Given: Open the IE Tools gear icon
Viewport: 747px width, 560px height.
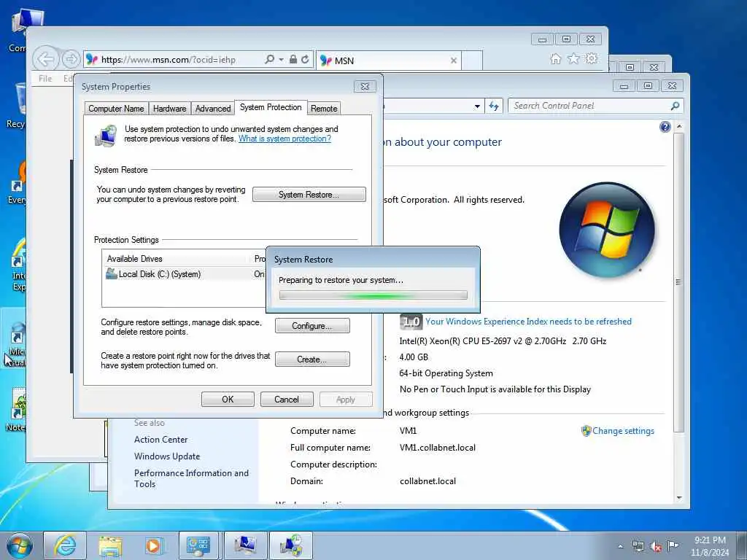Looking at the screenshot, I should pos(592,58).
